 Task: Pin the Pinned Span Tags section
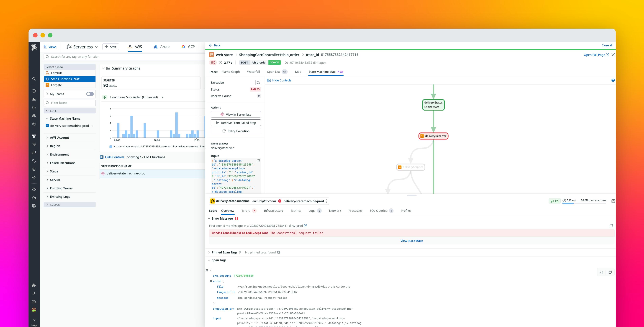[240, 252]
